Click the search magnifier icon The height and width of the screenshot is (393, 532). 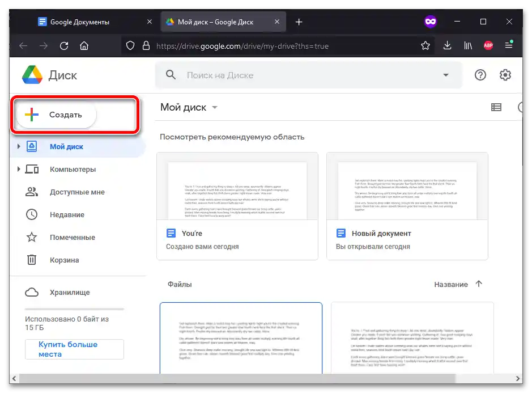click(x=171, y=75)
